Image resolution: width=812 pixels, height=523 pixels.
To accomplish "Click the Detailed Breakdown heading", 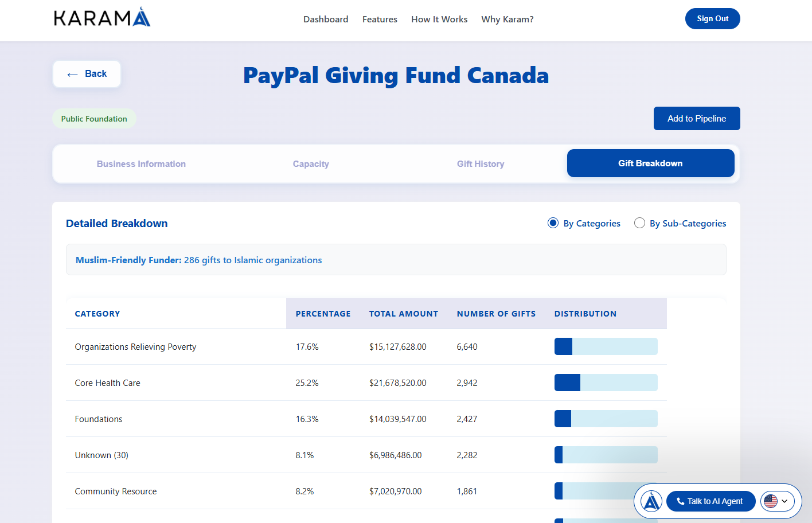I will (x=117, y=224).
